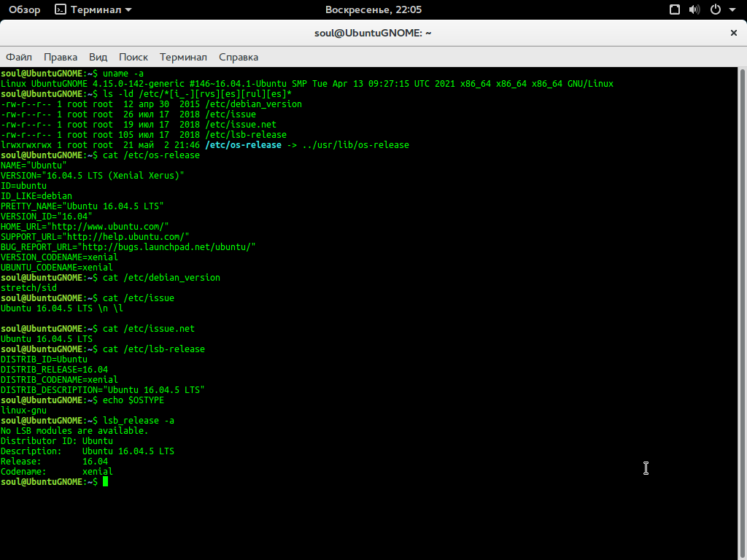Click the DISTRIB_CODENAME=xenial line
This screenshot has height=560, width=747.
[60, 380]
